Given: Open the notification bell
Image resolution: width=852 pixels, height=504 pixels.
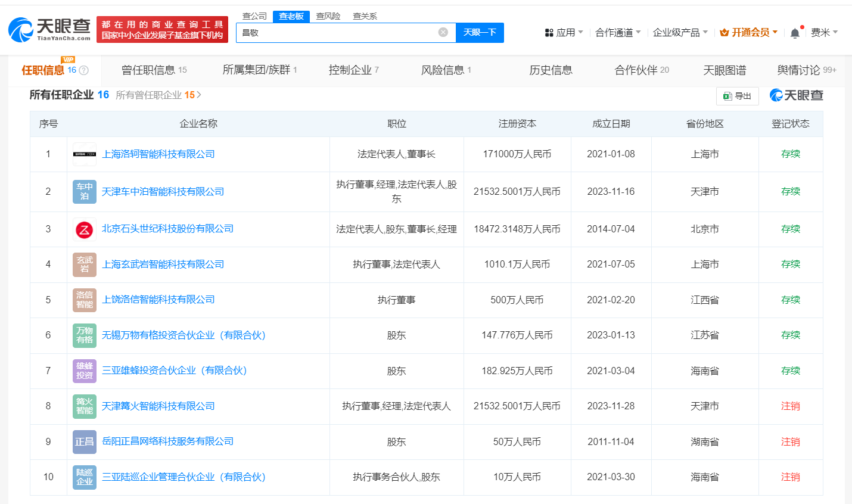Looking at the screenshot, I should click(795, 33).
